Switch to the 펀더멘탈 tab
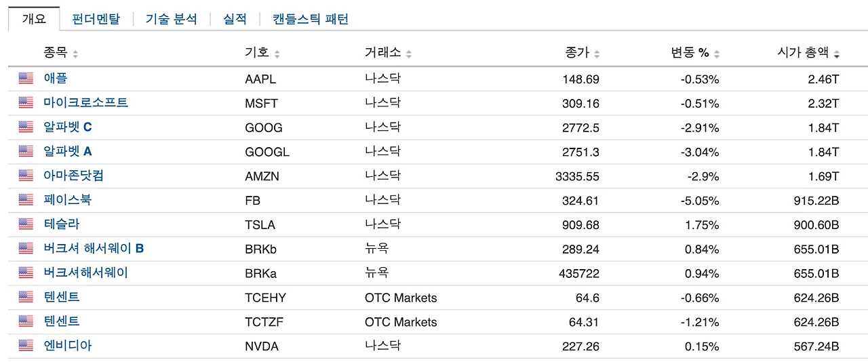868x362 pixels. (x=96, y=19)
